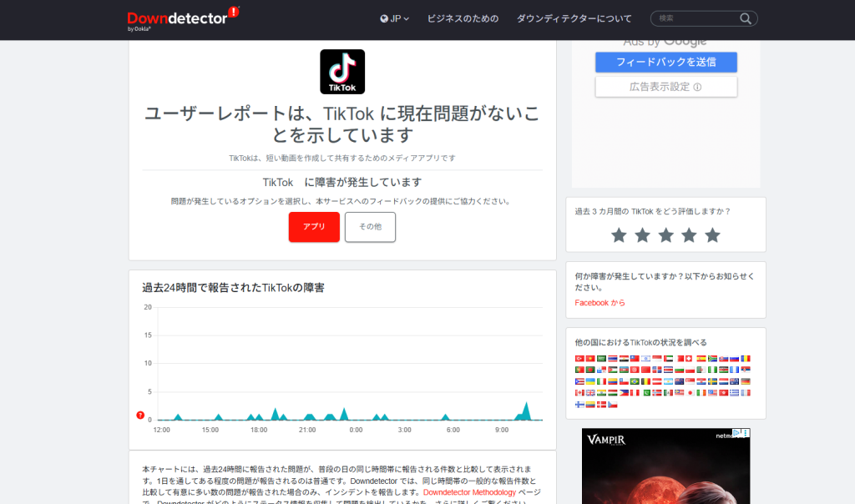The image size is (855, 504).
Task: Select the Japan flag in the country list
Action: point(691,393)
